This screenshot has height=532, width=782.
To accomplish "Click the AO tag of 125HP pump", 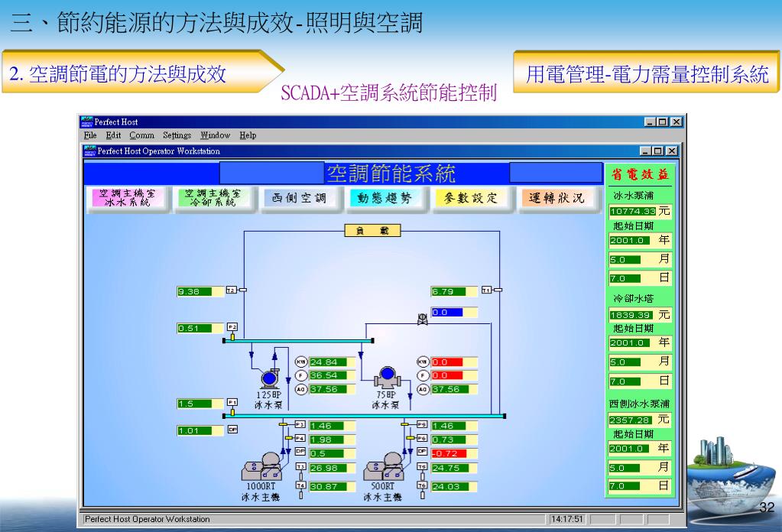I will pos(301,389).
